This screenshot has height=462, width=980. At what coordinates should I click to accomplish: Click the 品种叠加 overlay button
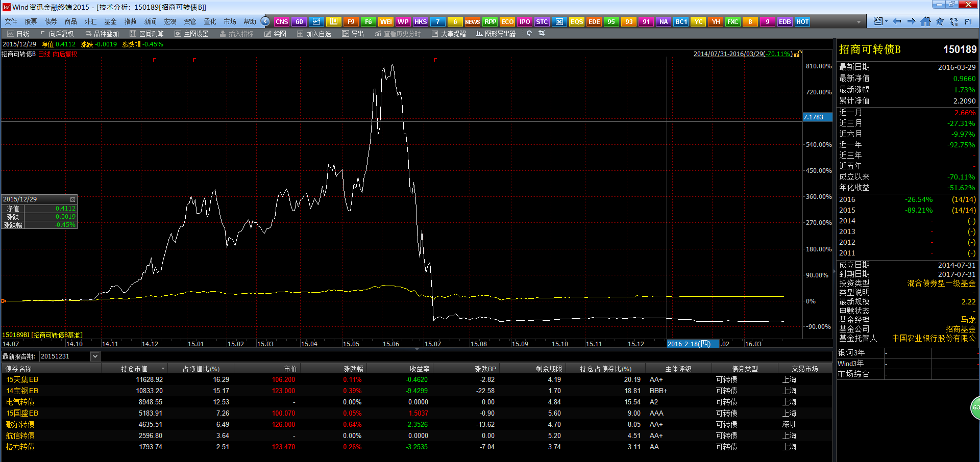(102, 34)
